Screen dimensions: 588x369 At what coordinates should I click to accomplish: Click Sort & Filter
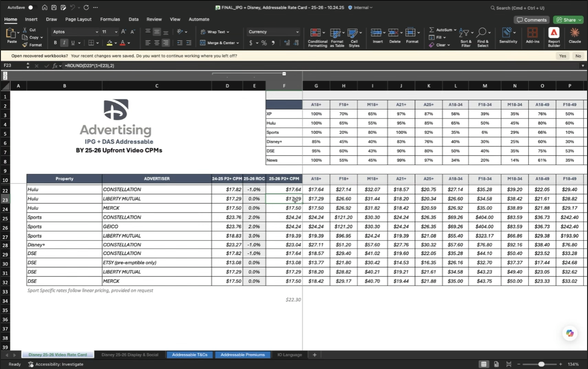pyautogui.click(x=466, y=38)
